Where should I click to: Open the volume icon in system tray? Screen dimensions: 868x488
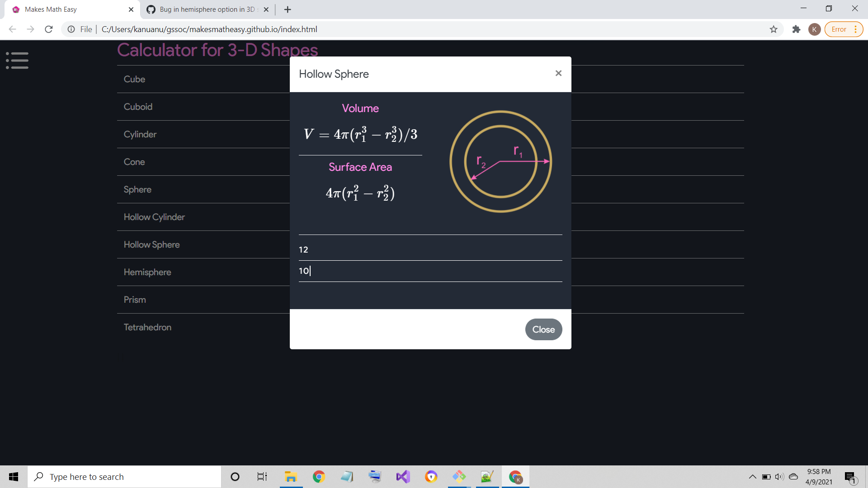(779, 476)
